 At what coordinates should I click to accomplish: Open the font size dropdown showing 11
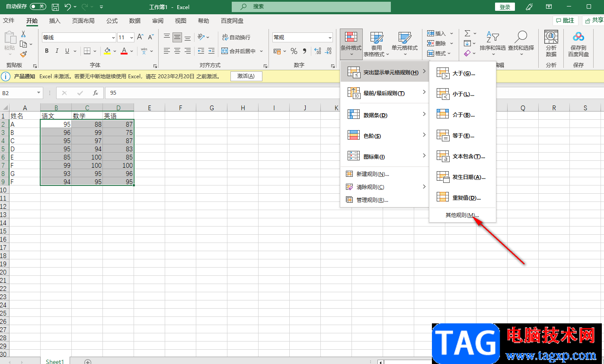(131, 38)
